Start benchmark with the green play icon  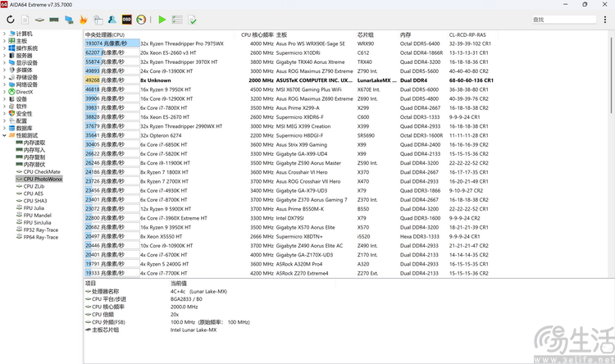tap(162, 19)
